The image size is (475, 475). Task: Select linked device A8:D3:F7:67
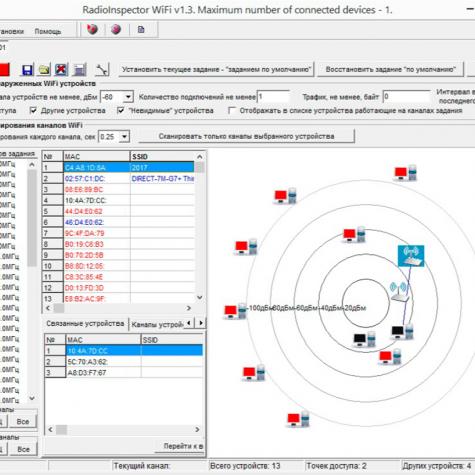pyautogui.click(x=124, y=373)
